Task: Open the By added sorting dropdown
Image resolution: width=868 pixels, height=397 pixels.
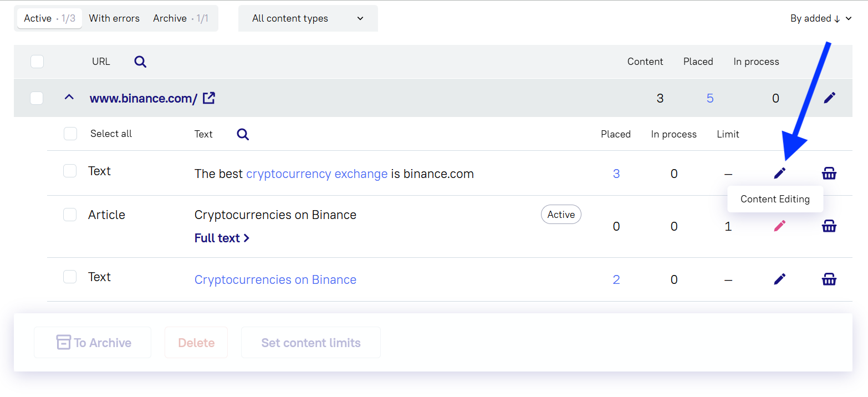Action: (821, 18)
